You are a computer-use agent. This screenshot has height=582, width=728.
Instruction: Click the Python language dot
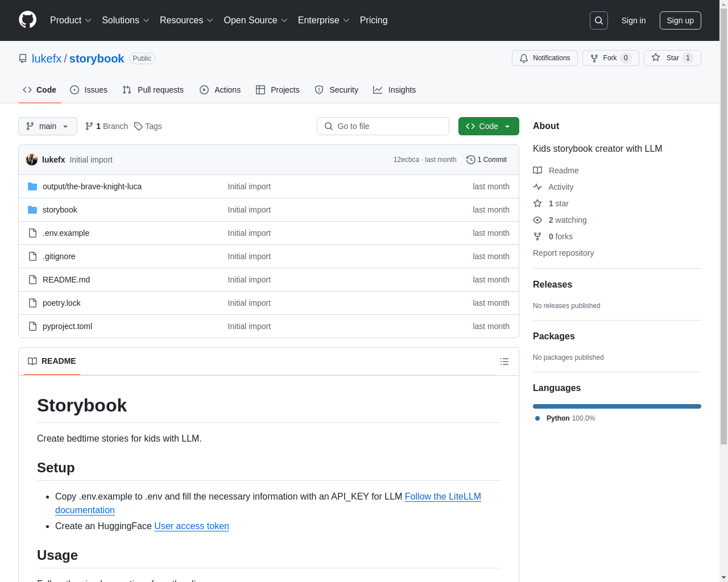pos(537,418)
